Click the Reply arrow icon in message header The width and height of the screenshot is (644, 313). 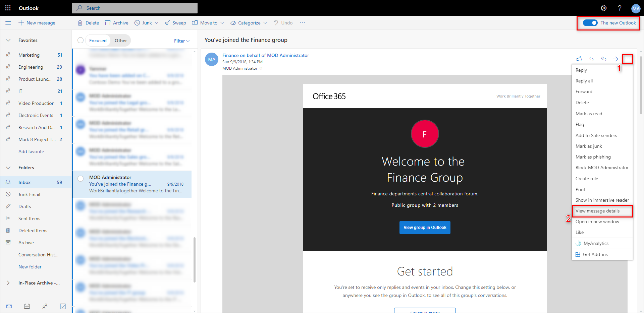[591, 59]
